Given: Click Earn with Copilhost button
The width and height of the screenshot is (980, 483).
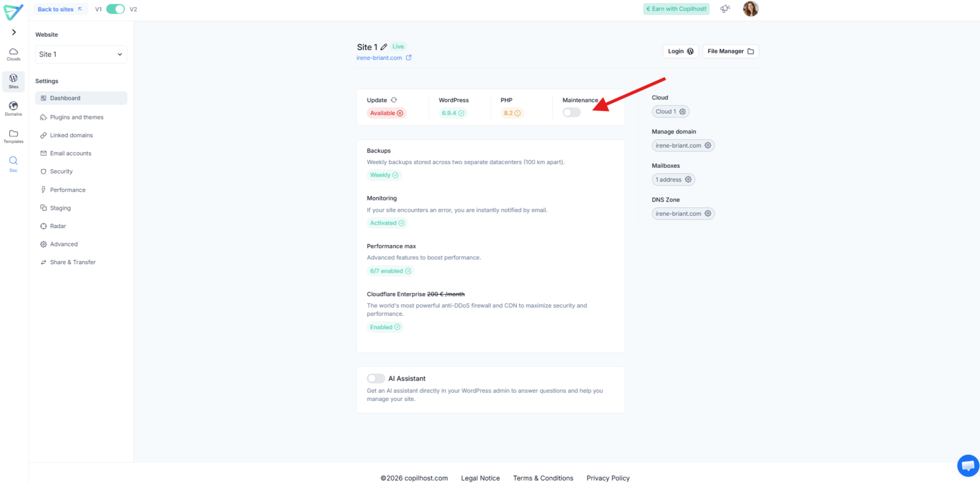Looking at the screenshot, I should pyautogui.click(x=676, y=9).
